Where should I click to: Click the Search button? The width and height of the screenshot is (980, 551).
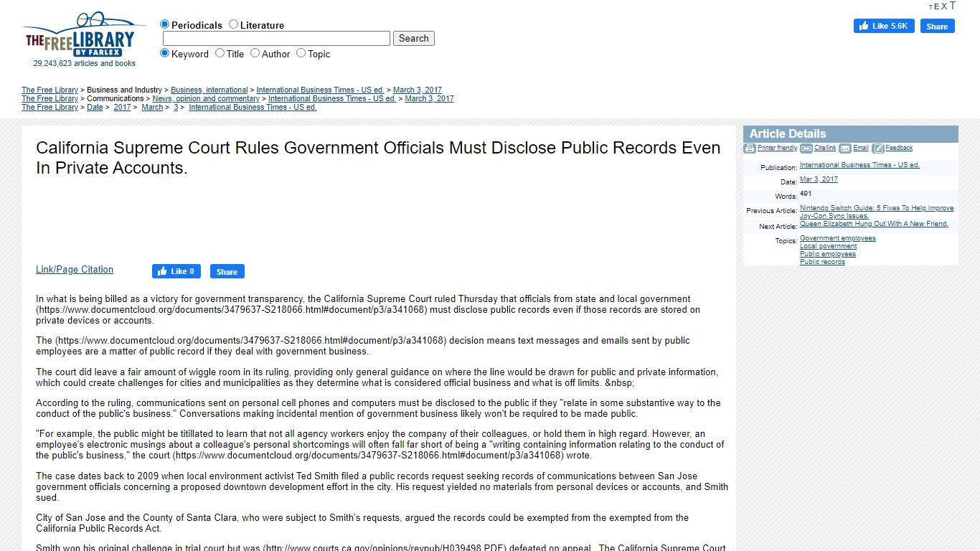413,39
